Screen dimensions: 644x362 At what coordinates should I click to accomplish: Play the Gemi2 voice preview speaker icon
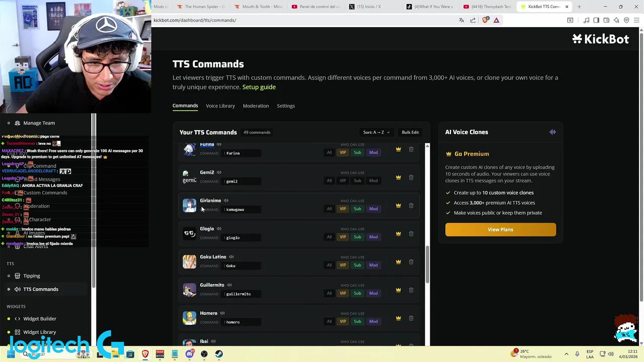point(219,172)
